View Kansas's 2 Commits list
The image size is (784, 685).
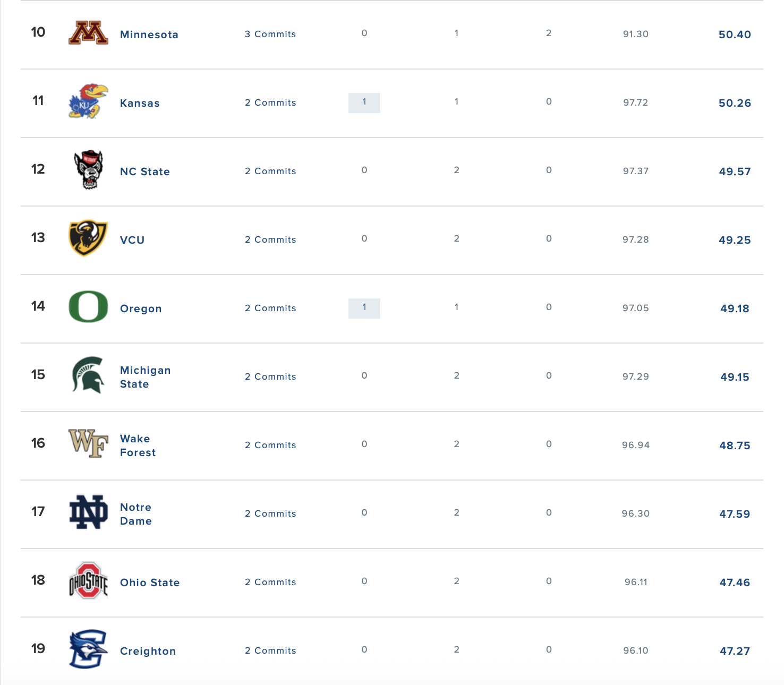pos(270,102)
